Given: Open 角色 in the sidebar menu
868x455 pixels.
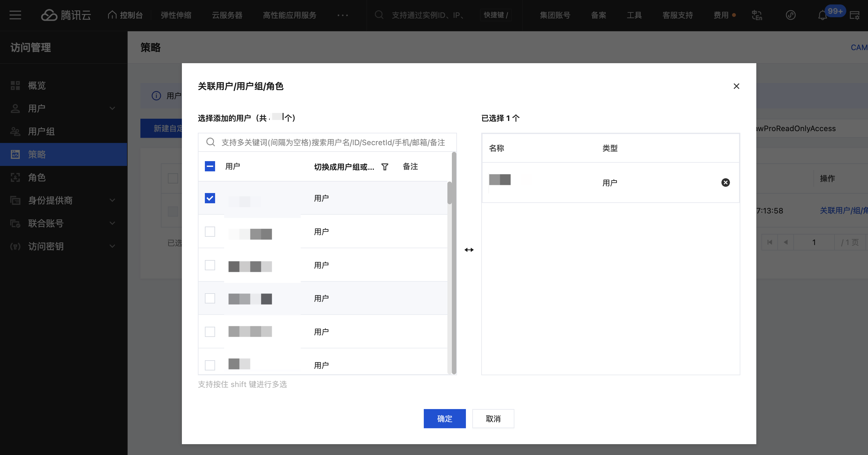Looking at the screenshot, I should [37, 177].
